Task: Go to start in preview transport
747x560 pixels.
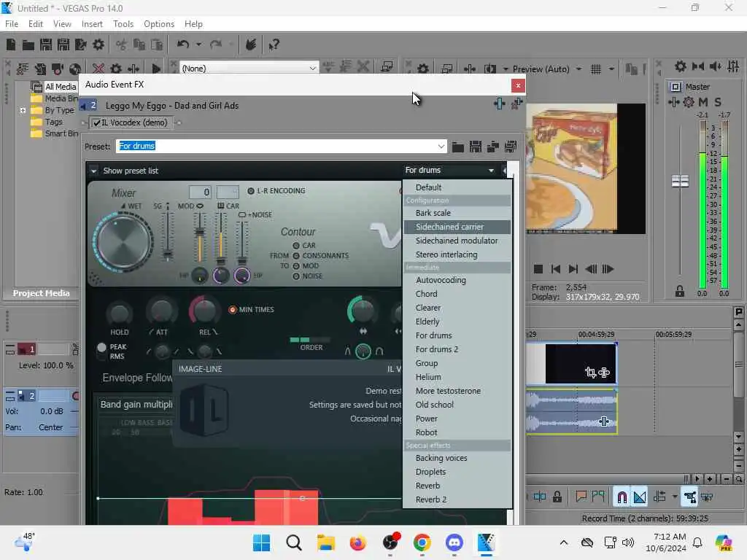Action: [x=555, y=269]
